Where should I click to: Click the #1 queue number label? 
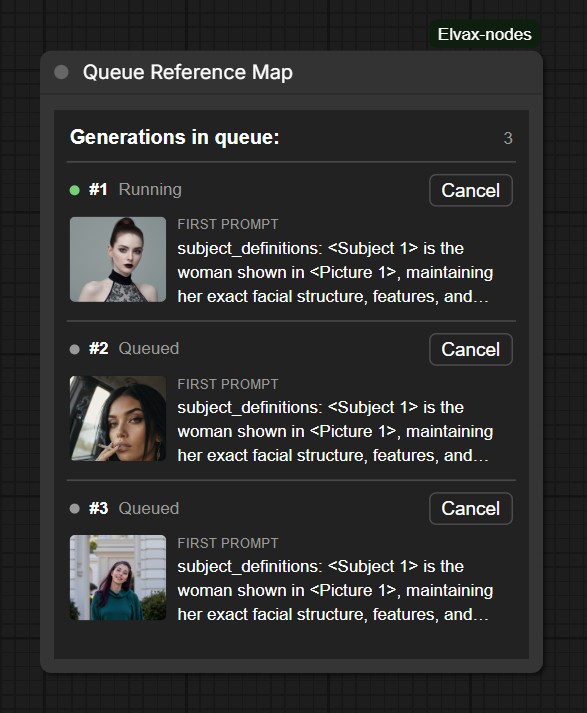(x=98, y=189)
